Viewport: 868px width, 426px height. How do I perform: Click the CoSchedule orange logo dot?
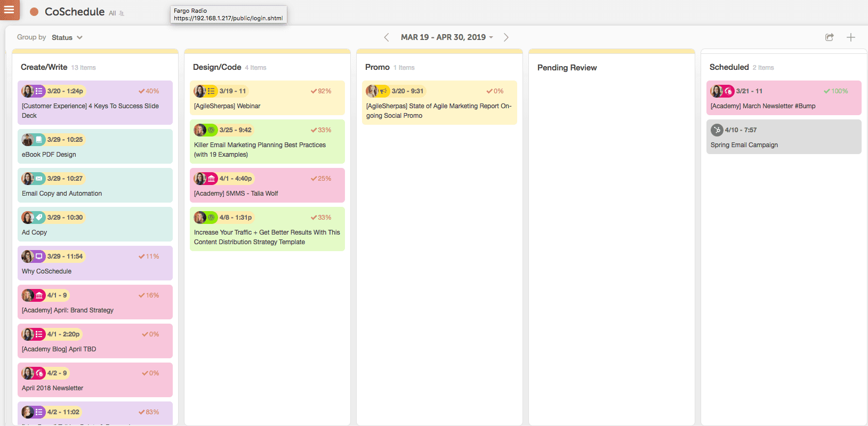tap(34, 12)
